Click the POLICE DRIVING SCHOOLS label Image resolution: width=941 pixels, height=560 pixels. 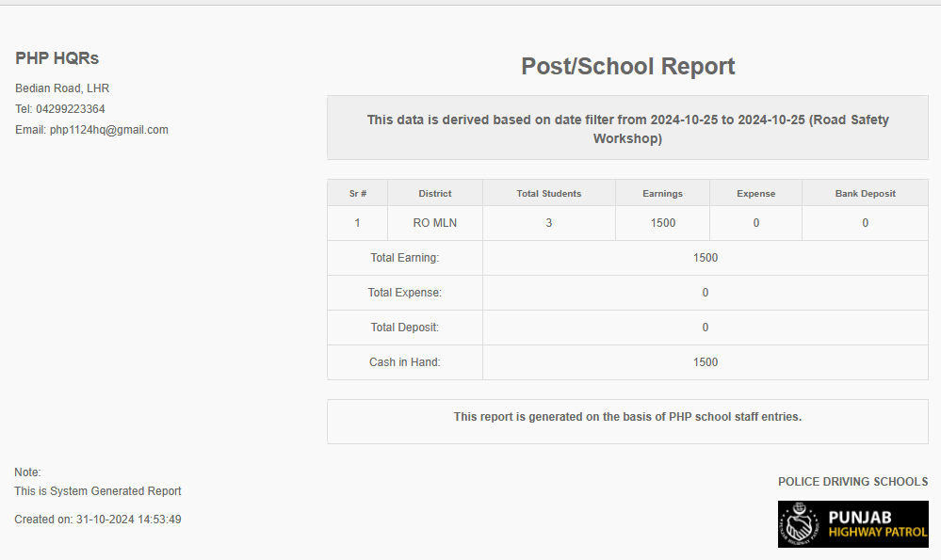pos(852,482)
